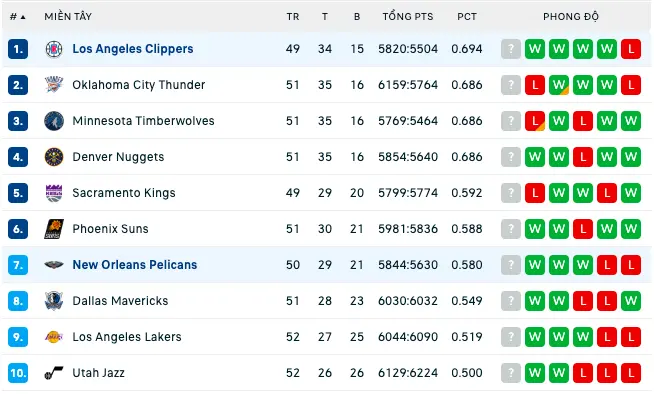Click the Minnesota Timberwolves team logo
The image size is (654, 394).
54,121
